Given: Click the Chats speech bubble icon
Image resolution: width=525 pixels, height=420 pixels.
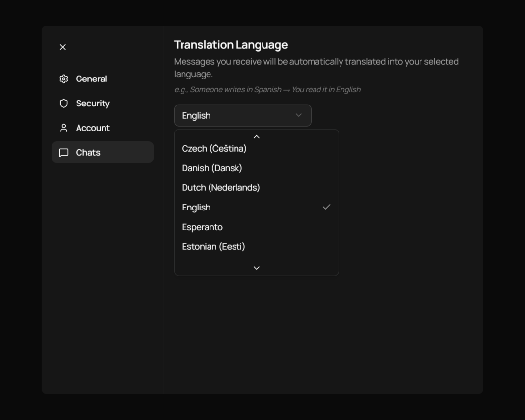Looking at the screenshot, I should tap(63, 152).
